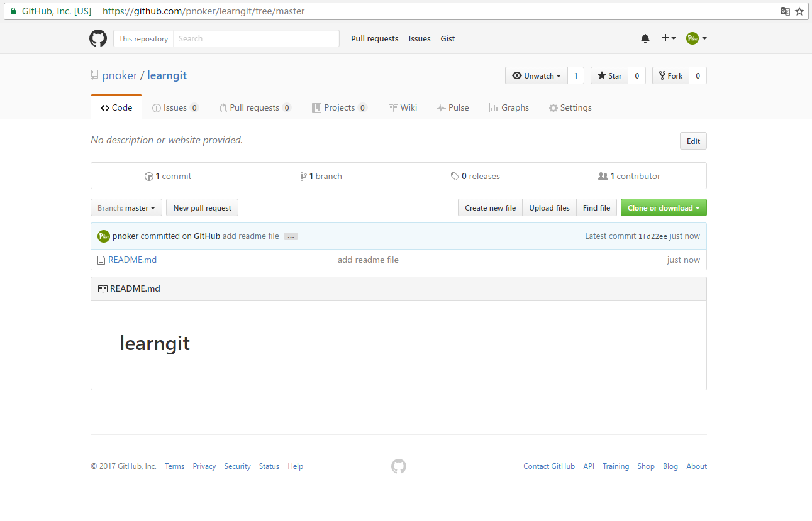The height and width of the screenshot is (521, 812).
Task: Open the Pulse tab
Action: [453, 107]
